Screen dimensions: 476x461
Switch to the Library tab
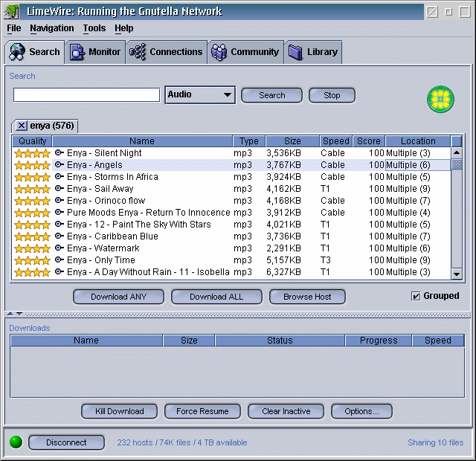pos(313,52)
